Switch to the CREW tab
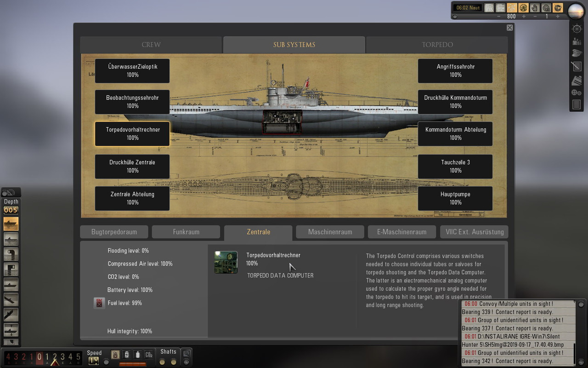Viewport: 588px width, 368px height. (x=151, y=45)
